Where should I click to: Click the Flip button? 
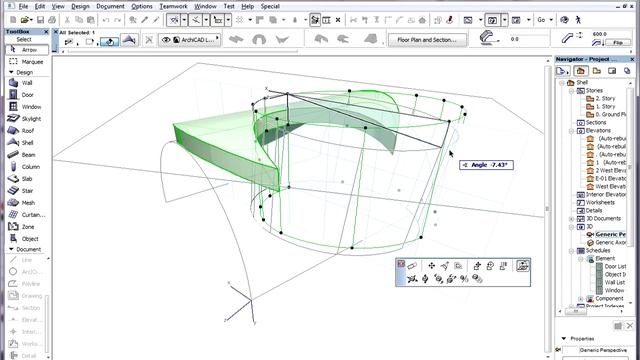click(x=618, y=42)
